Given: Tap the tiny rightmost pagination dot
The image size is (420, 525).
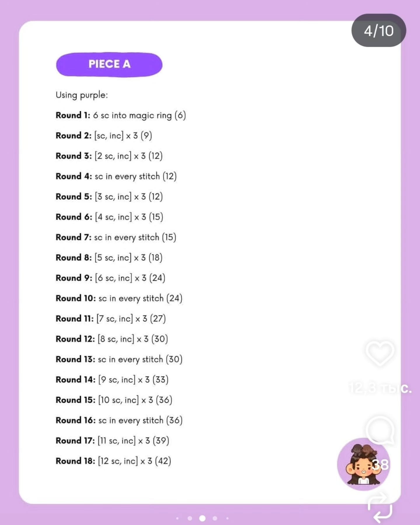Looking at the screenshot, I should pyautogui.click(x=227, y=518).
